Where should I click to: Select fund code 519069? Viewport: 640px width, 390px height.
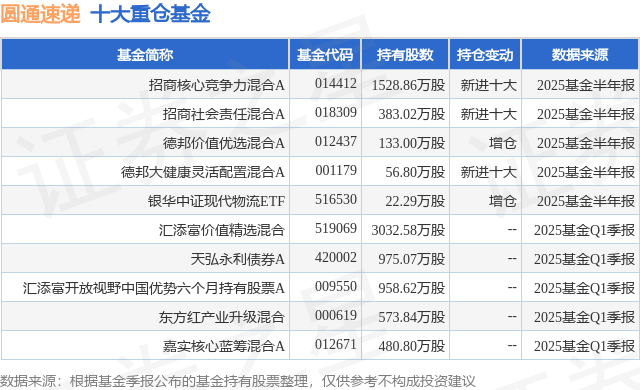click(336, 228)
